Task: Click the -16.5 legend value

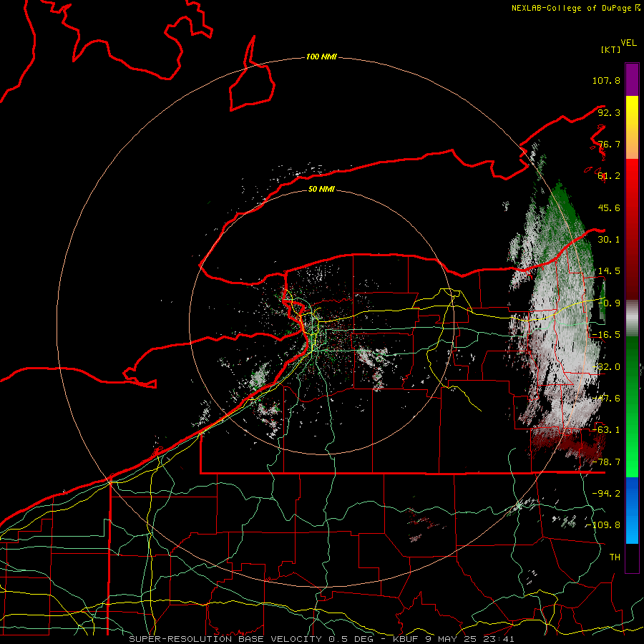Action: tap(606, 335)
